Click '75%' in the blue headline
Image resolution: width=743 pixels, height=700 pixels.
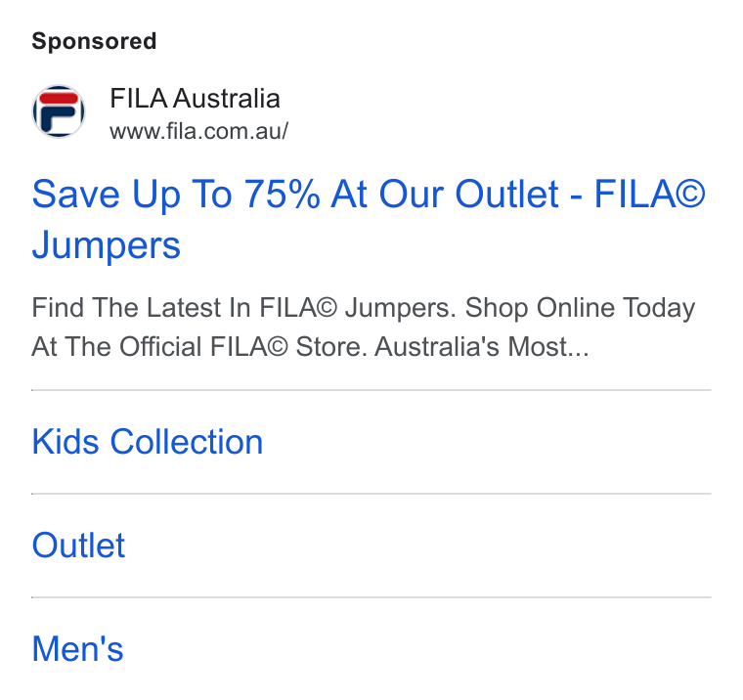click(x=282, y=194)
